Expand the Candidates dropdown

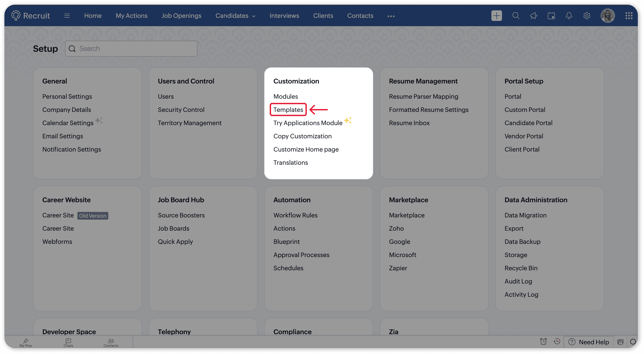[235, 16]
